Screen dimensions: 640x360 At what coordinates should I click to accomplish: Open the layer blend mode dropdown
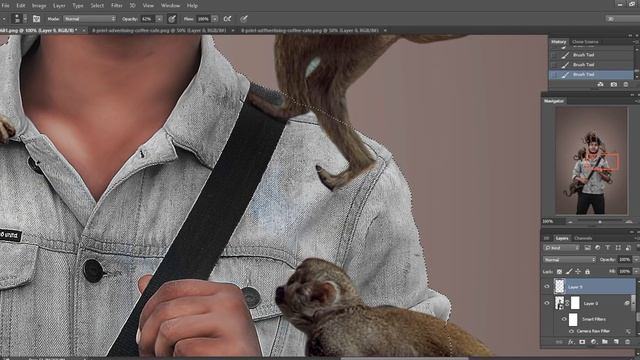coord(569,260)
